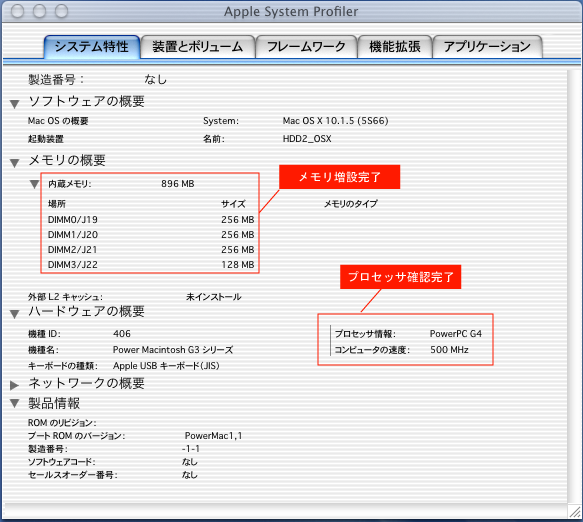Viewport: 583px width, 522px height.
Task: Click the 500 MHz computer speed value
Action: (x=449, y=350)
